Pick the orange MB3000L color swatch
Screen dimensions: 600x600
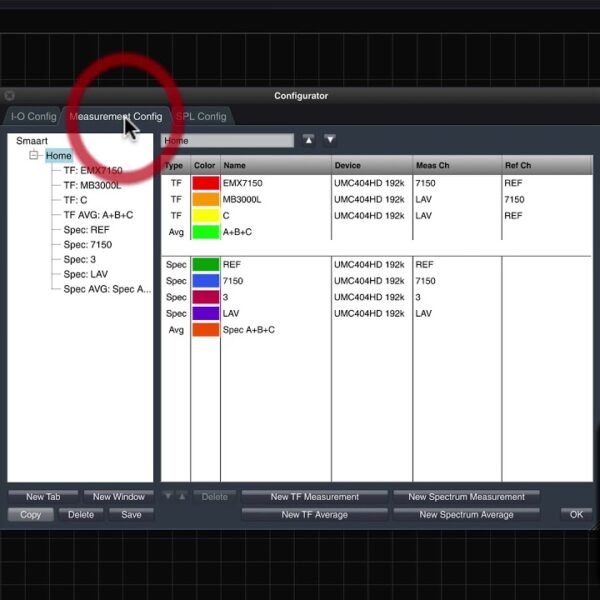click(205, 199)
